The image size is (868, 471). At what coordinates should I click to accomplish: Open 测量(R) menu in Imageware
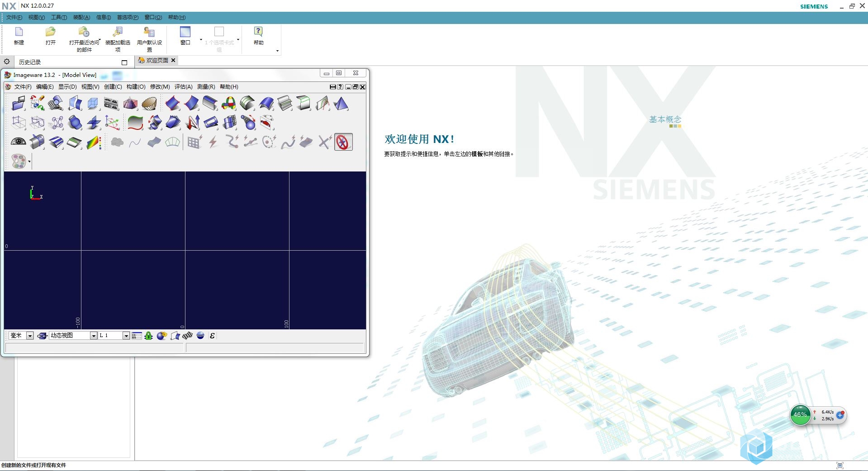coord(206,87)
